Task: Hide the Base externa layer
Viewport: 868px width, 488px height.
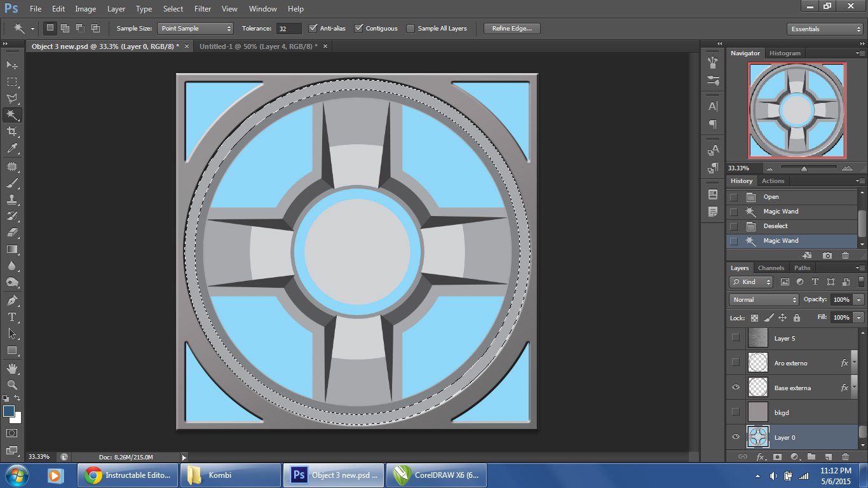Action: [x=736, y=388]
